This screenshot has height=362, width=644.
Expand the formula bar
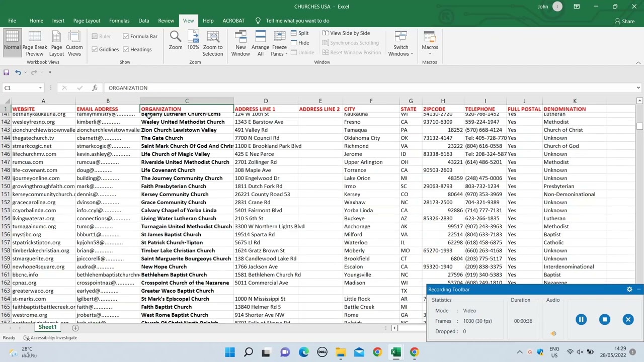[638, 88]
